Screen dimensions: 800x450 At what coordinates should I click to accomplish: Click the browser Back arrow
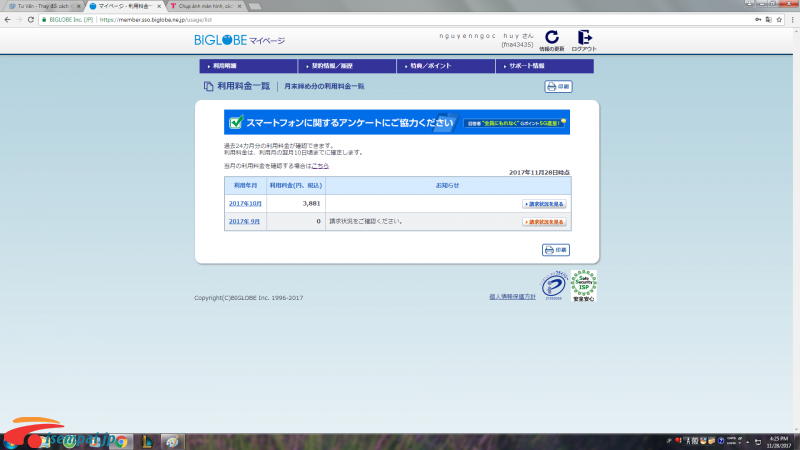7,20
